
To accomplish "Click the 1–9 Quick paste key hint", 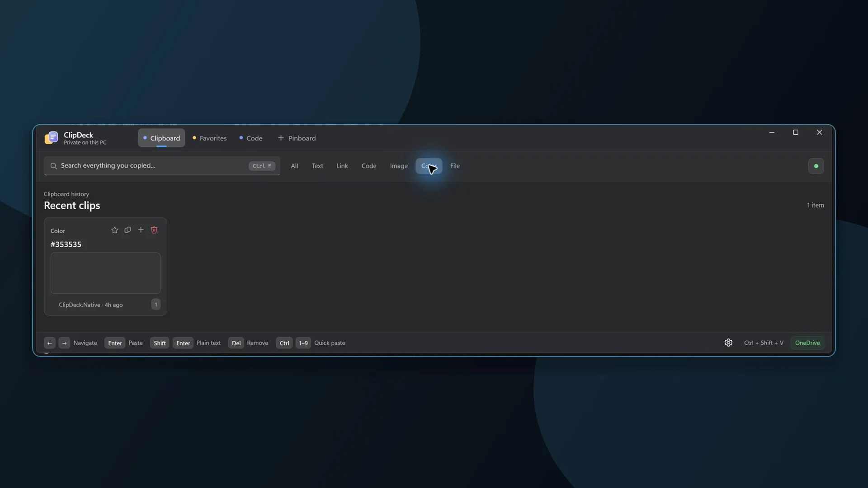I will [303, 343].
